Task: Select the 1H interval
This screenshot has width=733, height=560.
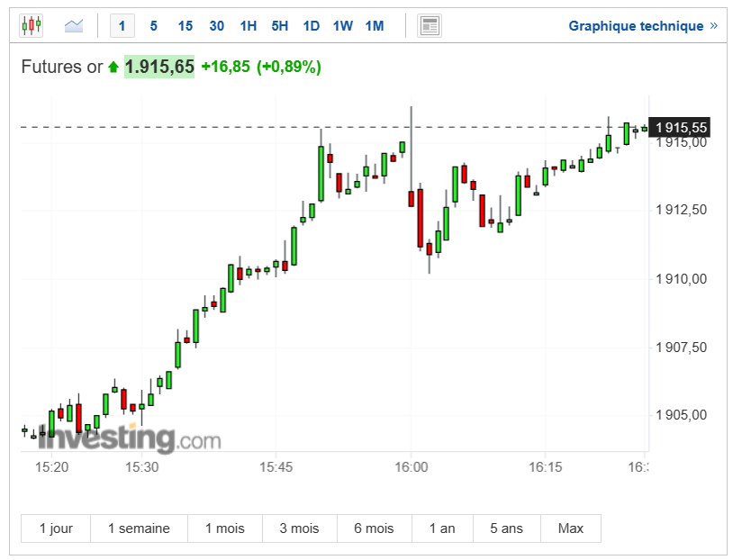Action: pyautogui.click(x=249, y=26)
